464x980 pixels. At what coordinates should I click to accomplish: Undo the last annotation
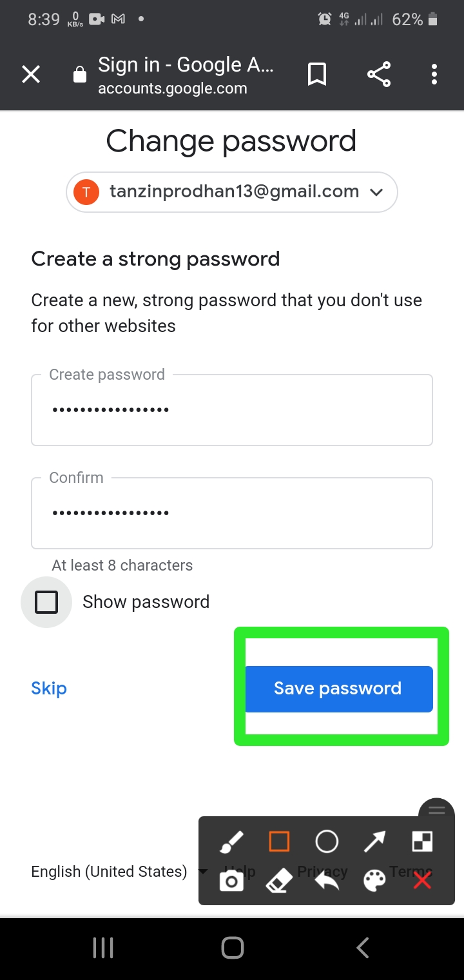(x=327, y=881)
